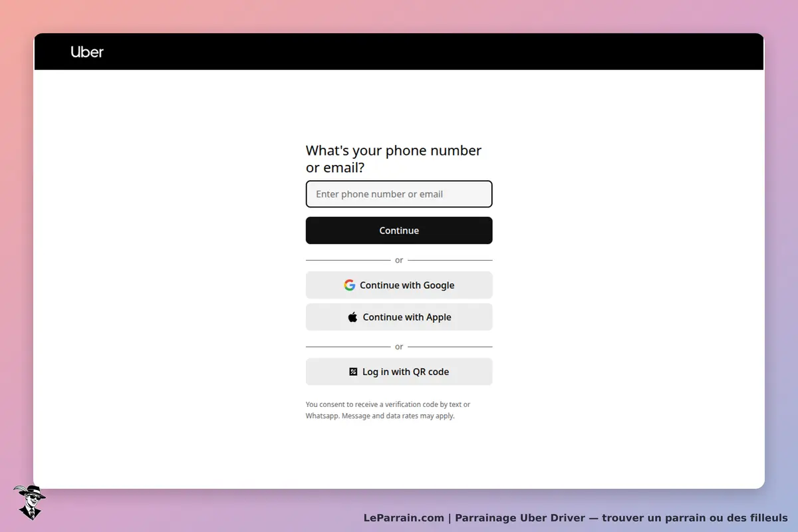
Task: Click the verification code consent text
Action: pos(388,410)
